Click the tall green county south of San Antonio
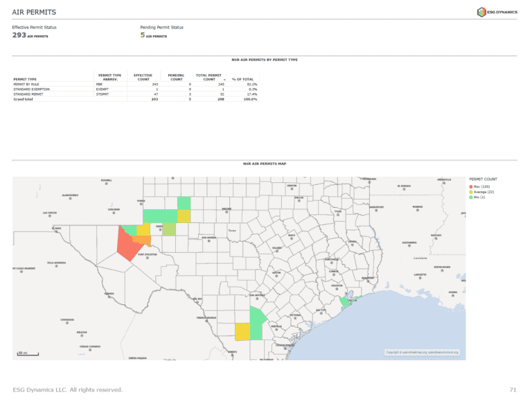The height and width of the screenshot is (406, 532). pos(256,323)
